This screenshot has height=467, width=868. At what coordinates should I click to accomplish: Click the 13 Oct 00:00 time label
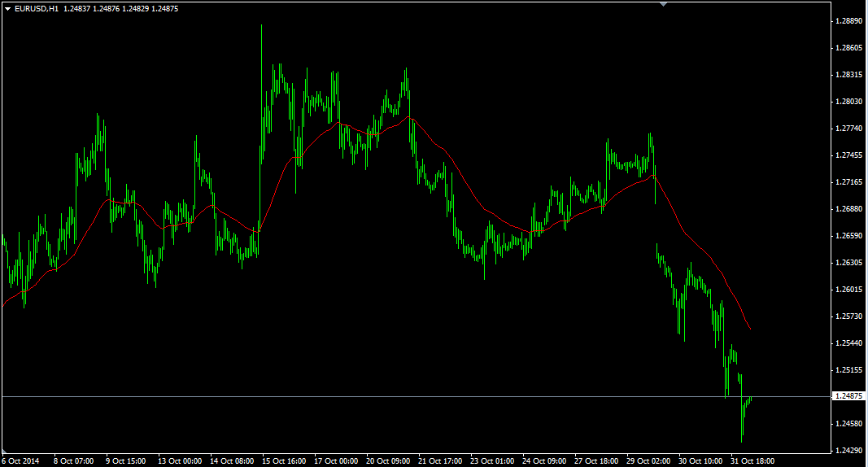click(x=180, y=461)
